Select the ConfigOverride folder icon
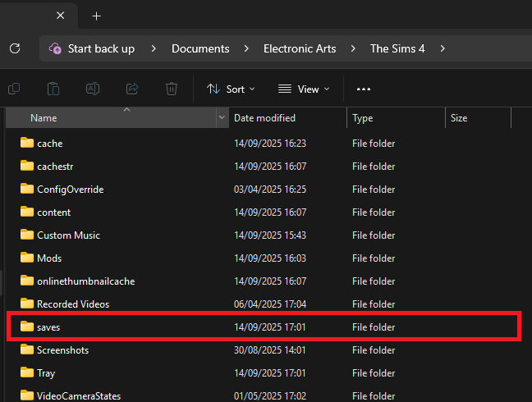The width and height of the screenshot is (532, 402). (x=27, y=189)
